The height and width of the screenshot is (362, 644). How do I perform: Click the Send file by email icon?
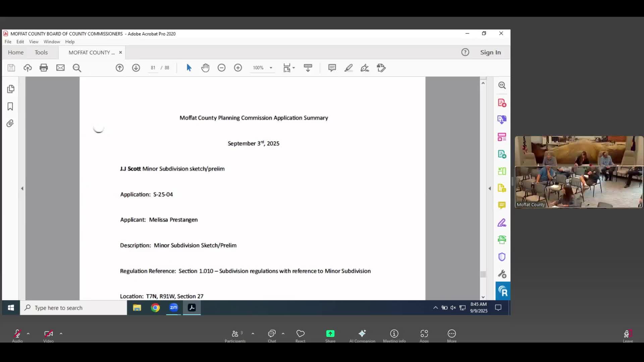point(60,68)
